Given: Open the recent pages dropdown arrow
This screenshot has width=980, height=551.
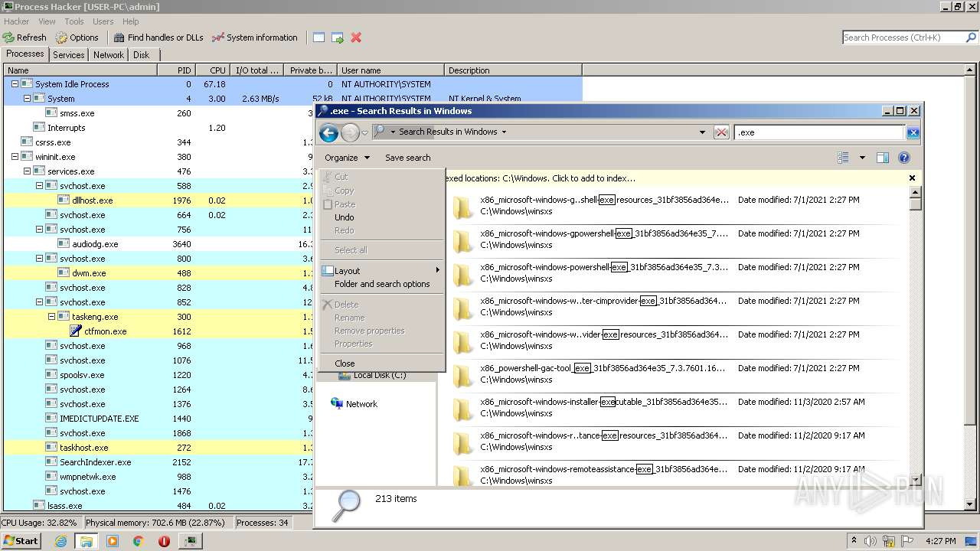Looking at the screenshot, I should tap(365, 133).
